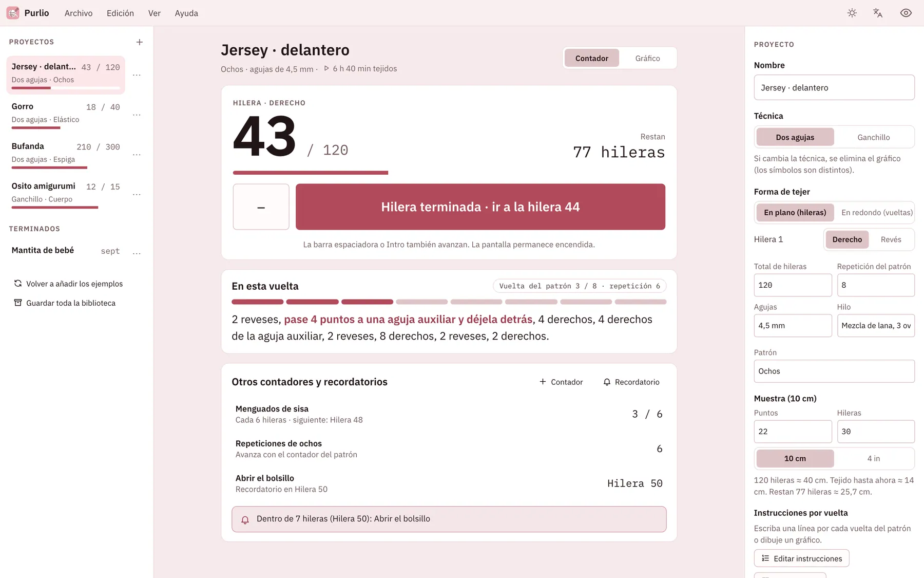Switch to the Contador tab
This screenshot has width=924, height=578.
[592, 58]
